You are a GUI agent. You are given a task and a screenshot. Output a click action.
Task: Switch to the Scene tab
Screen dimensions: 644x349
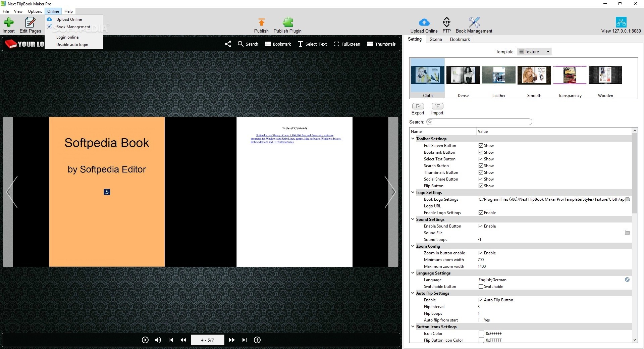pos(436,39)
